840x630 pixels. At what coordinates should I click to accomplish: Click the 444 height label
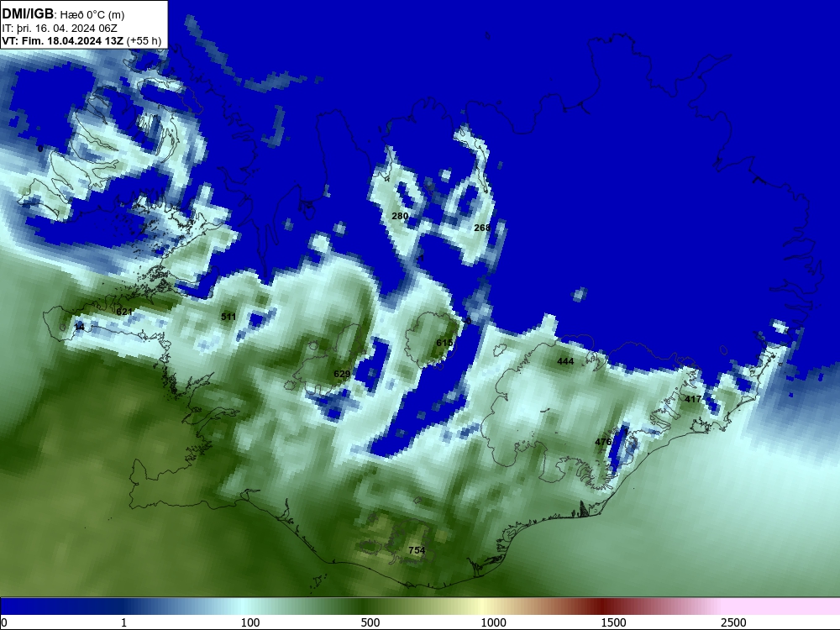[565, 361]
